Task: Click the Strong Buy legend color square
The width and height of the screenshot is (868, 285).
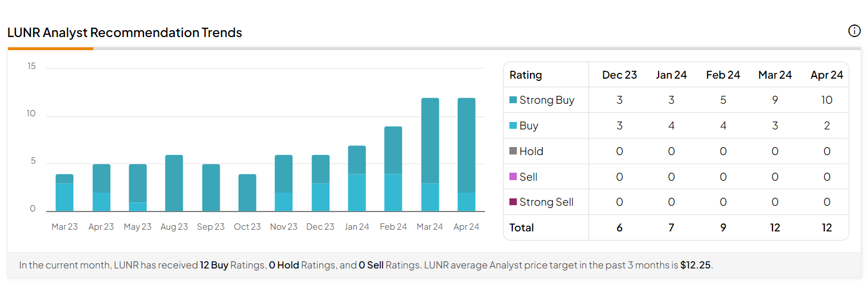Action: pyautogui.click(x=513, y=100)
